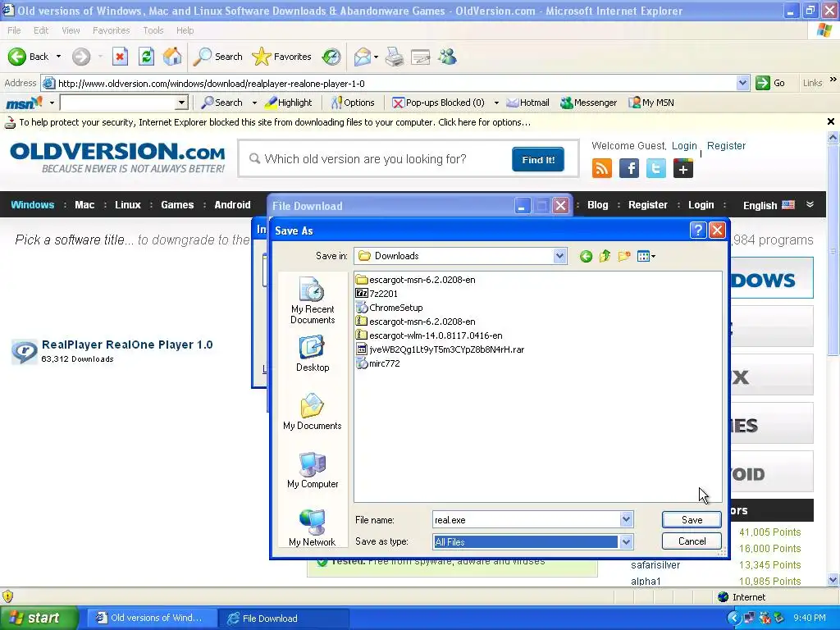Viewport: 840px width, 630px height.
Task: Click the Messenger people icon in IE toolbar
Action: point(447,57)
